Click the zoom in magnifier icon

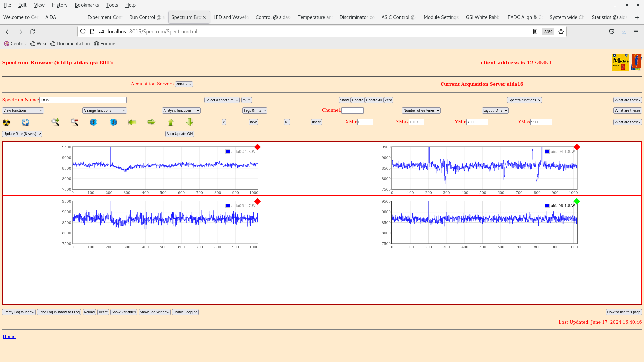click(x=55, y=122)
